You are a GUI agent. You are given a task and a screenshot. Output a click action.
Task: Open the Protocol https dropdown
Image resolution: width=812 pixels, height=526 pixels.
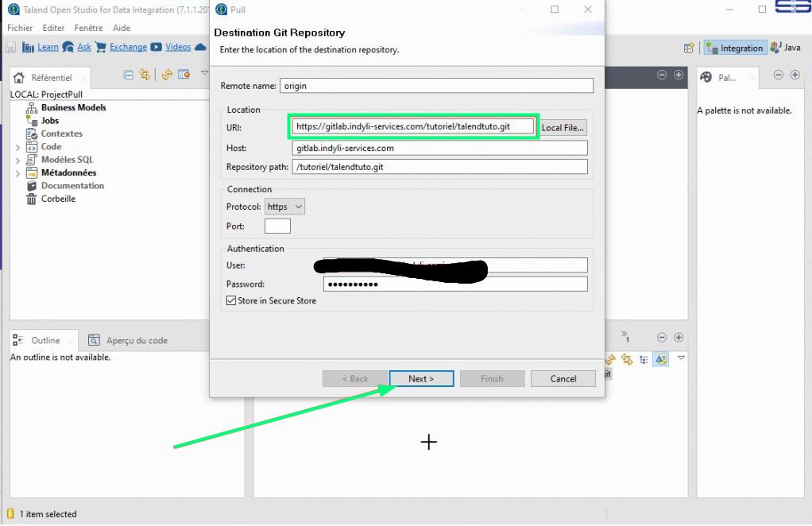pyautogui.click(x=284, y=207)
